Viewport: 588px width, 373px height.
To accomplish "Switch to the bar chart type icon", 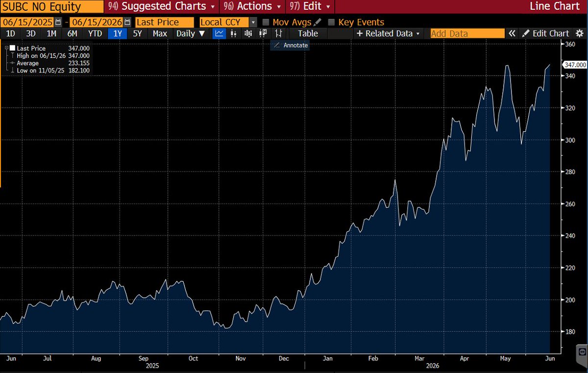I will [x=234, y=33].
